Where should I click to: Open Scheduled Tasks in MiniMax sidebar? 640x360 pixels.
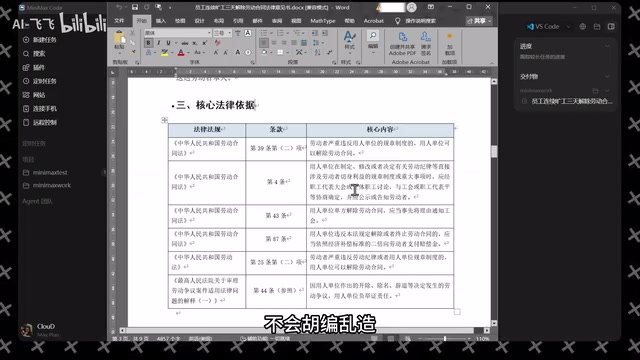click(x=40, y=81)
